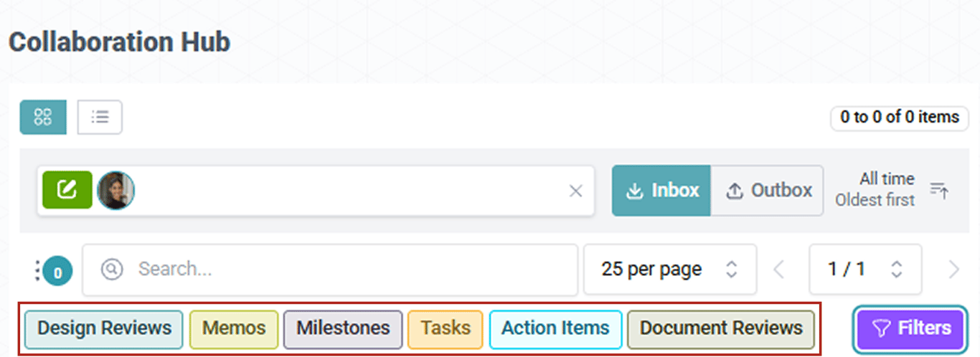Open the 25 per page dropdown
Image resolution: width=980 pixels, height=357 pixels.
click(670, 270)
